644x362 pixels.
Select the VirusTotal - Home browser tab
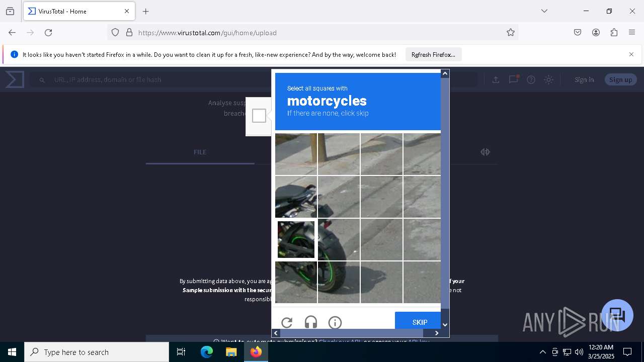click(x=79, y=11)
